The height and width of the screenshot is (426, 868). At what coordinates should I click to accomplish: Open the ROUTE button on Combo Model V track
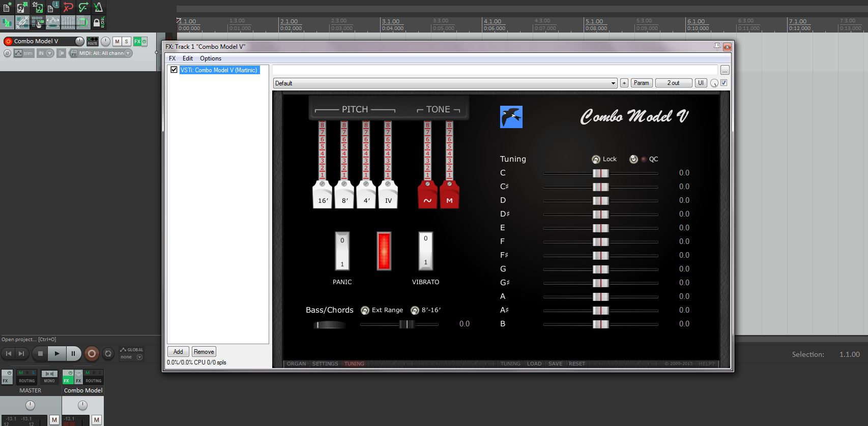pyautogui.click(x=92, y=41)
